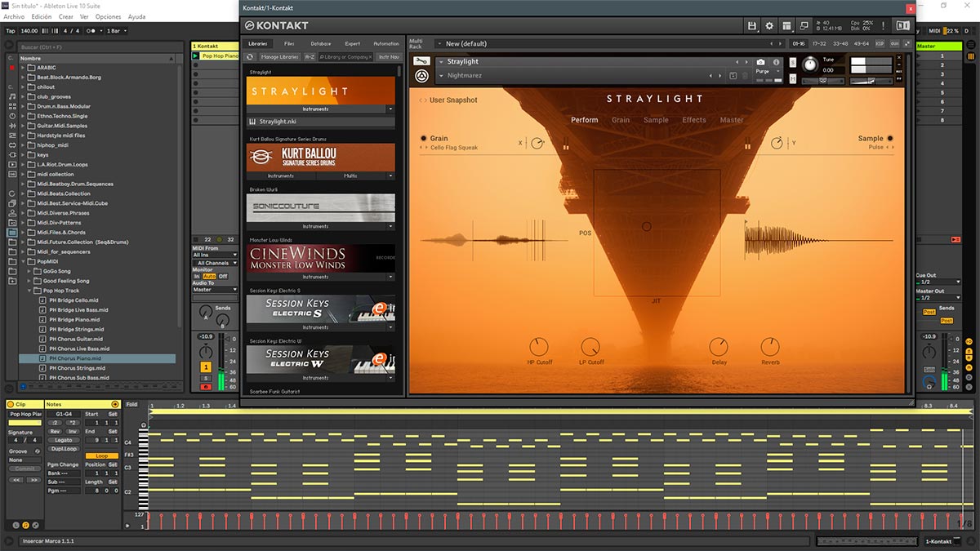Click the Straylight snapshot camera icon
This screenshot has height=551, width=980.
(x=761, y=62)
